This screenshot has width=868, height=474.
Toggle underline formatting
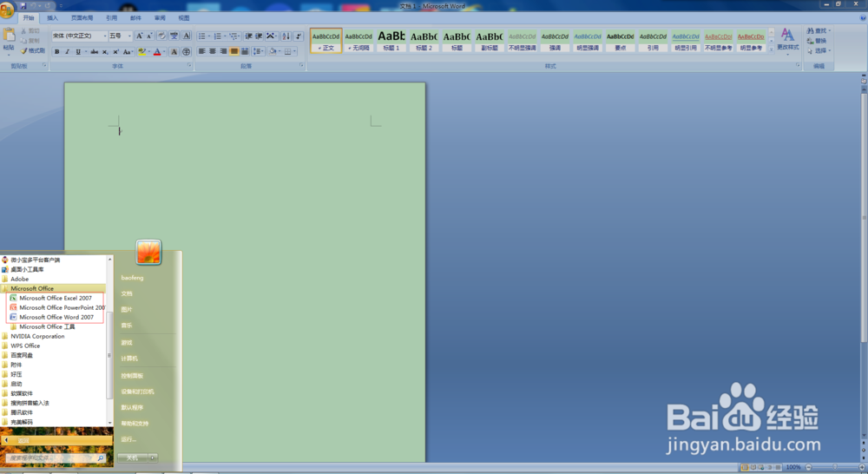tap(78, 51)
